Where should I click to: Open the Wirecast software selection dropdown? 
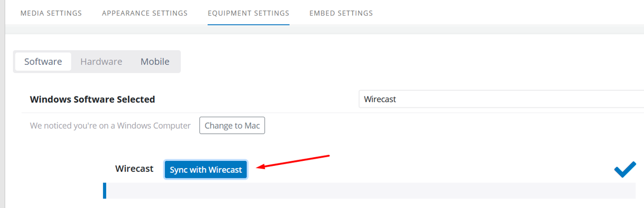[x=501, y=99]
